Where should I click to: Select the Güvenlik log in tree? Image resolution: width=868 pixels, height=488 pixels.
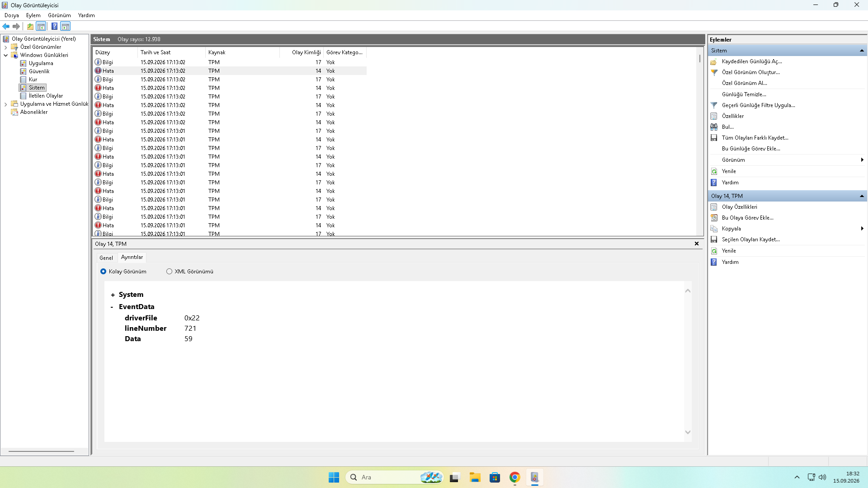click(x=39, y=71)
